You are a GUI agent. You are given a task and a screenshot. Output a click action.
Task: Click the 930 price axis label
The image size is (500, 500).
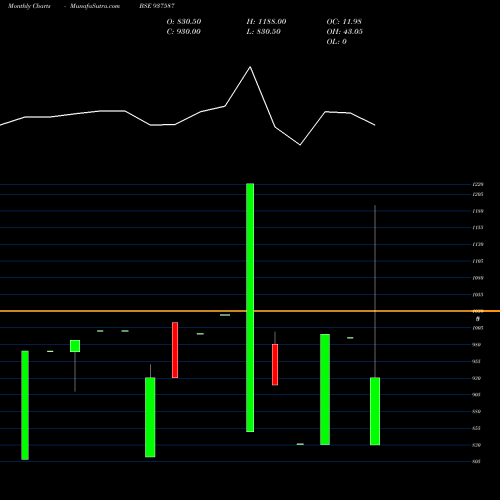click(x=477, y=378)
